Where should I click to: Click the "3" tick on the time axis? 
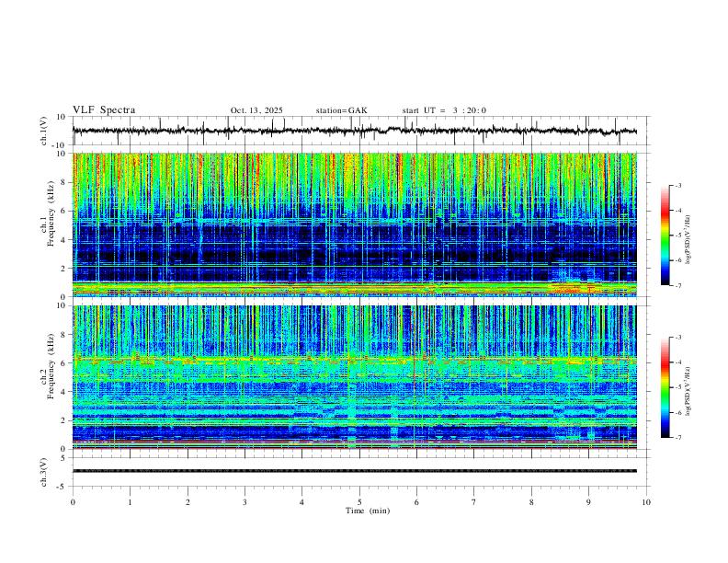tap(245, 502)
